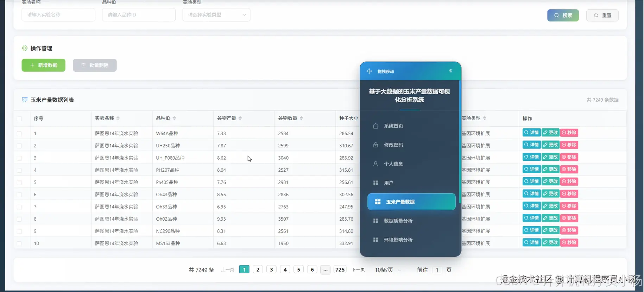Check the checkbox for row 8

[19, 219]
